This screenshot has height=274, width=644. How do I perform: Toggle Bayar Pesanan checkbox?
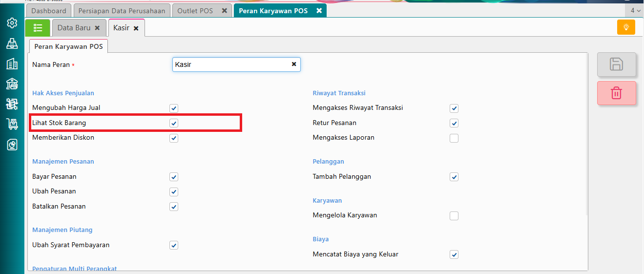coord(174,177)
